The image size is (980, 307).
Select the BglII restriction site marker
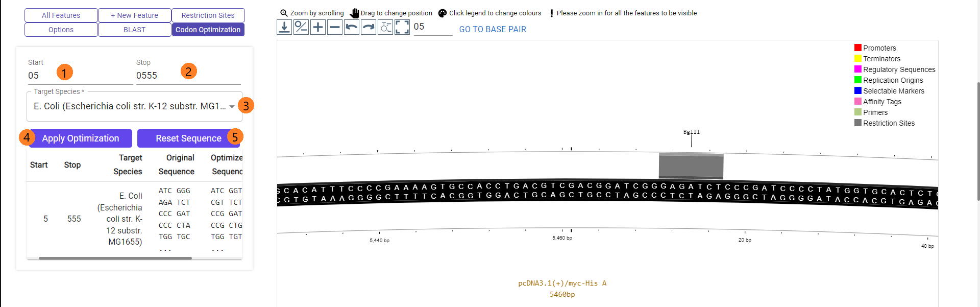coord(692,132)
